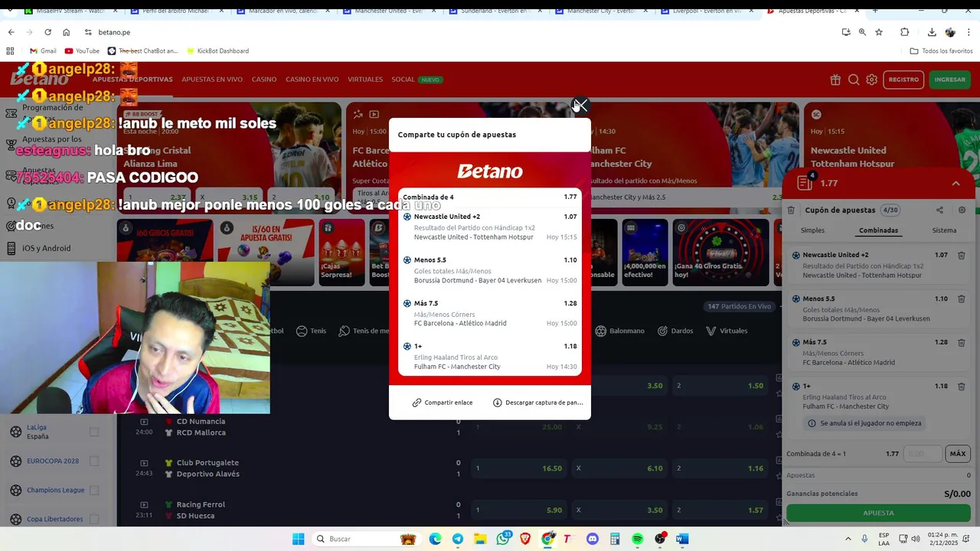Viewport: 980px width, 551px height.
Task: Click the bet slip icon with badge 4
Action: click(805, 182)
